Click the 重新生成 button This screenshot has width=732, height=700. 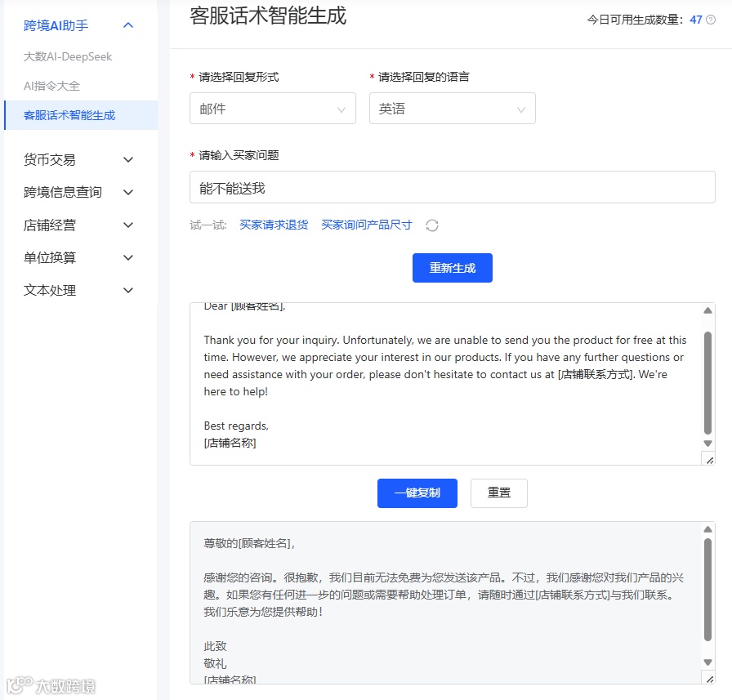453,268
